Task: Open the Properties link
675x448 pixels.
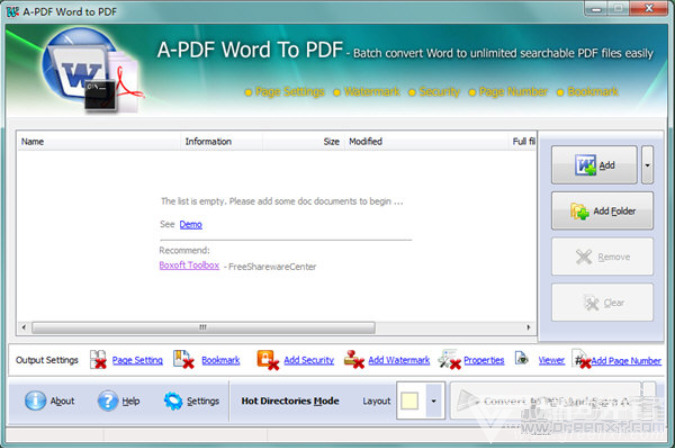Action: (484, 360)
